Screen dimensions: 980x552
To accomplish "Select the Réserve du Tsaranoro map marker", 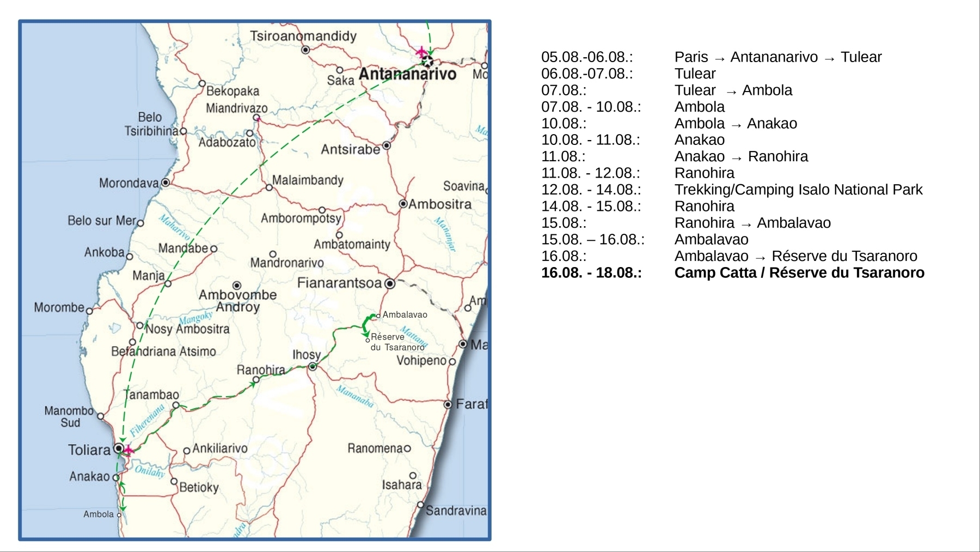I will point(367,341).
